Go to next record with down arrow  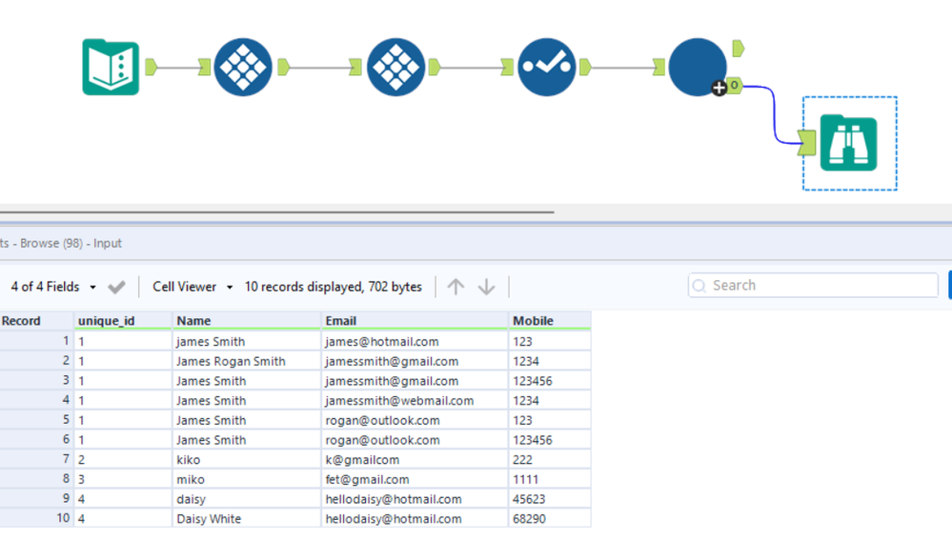click(486, 287)
